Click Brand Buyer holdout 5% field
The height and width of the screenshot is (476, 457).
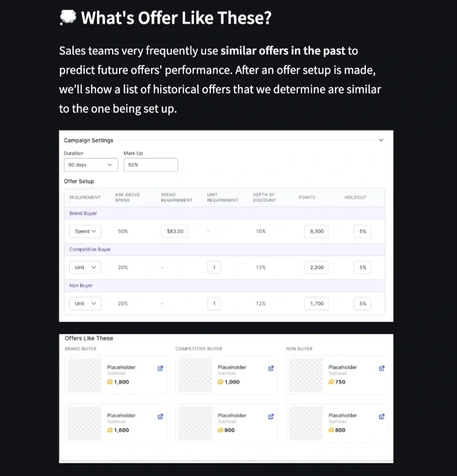click(362, 231)
